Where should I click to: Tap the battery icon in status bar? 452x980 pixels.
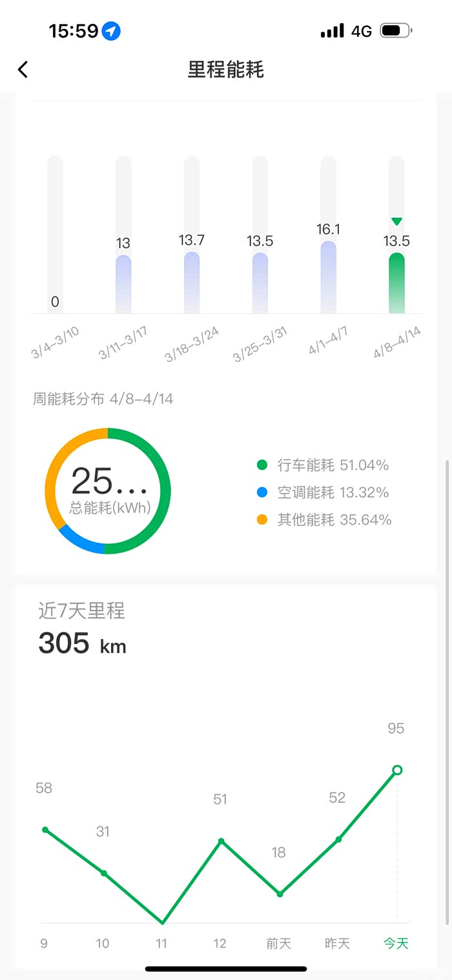point(395,31)
